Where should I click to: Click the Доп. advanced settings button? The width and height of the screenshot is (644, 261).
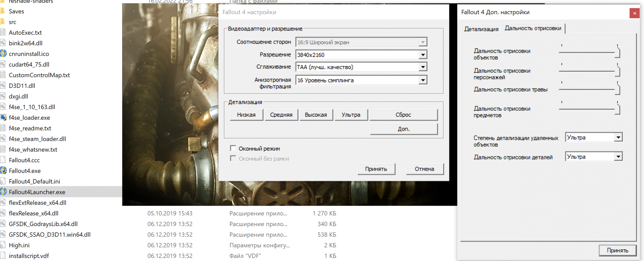click(404, 129)
